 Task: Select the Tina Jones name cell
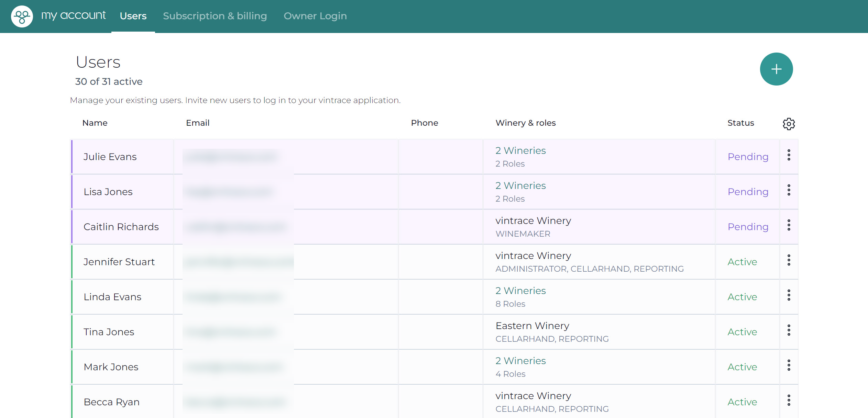123,332
